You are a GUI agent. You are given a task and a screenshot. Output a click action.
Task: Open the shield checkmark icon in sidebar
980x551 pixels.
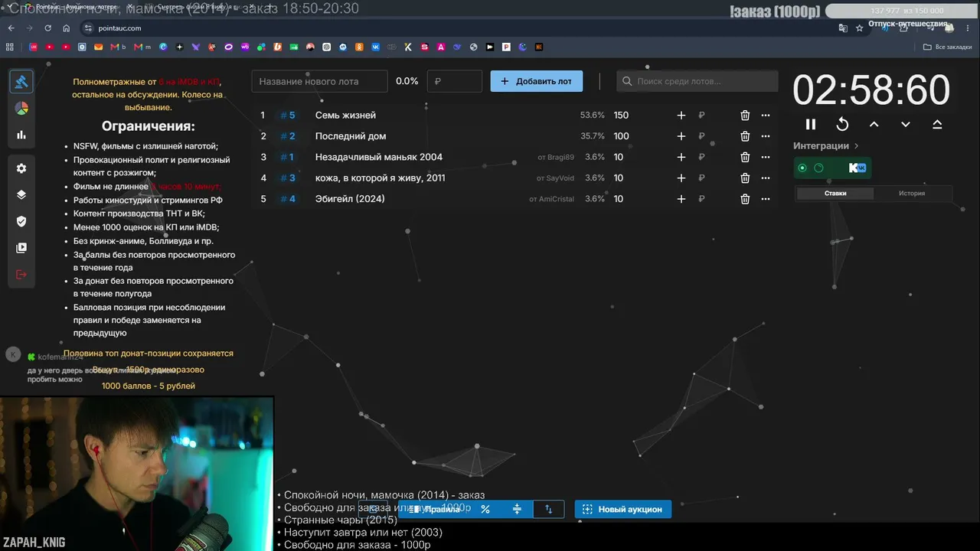pos(21,221)
